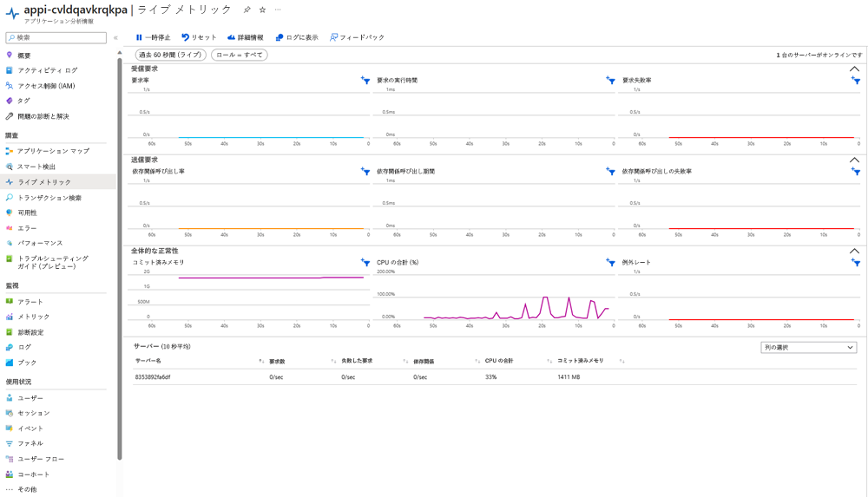
Task: Open アプリケーション マップ
Action: pyautogui.click(x=53, y=151)
